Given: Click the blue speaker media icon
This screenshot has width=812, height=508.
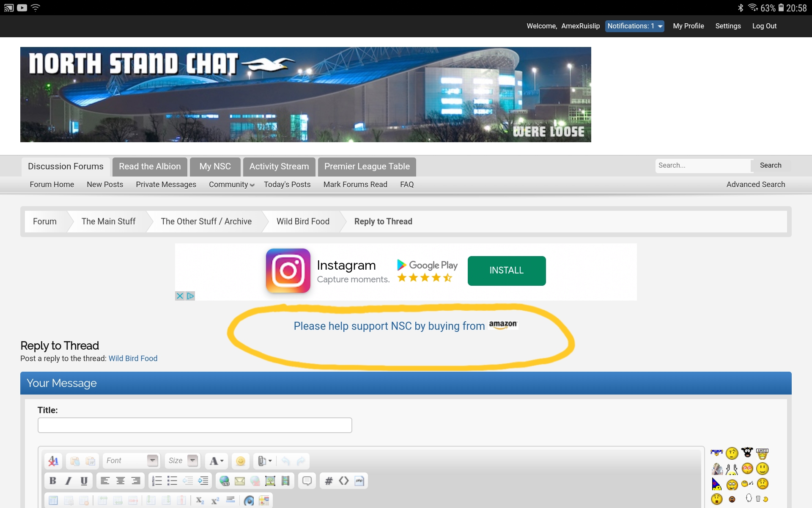Looking at the screenshot, I should tap(249, 501).
